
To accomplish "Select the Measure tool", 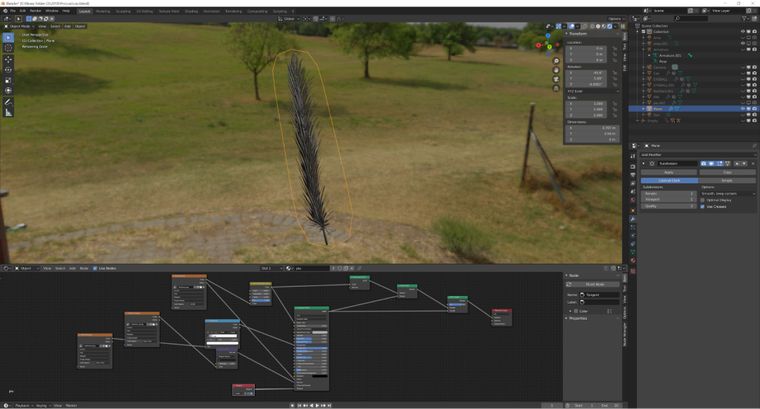I will click(8, 112).
